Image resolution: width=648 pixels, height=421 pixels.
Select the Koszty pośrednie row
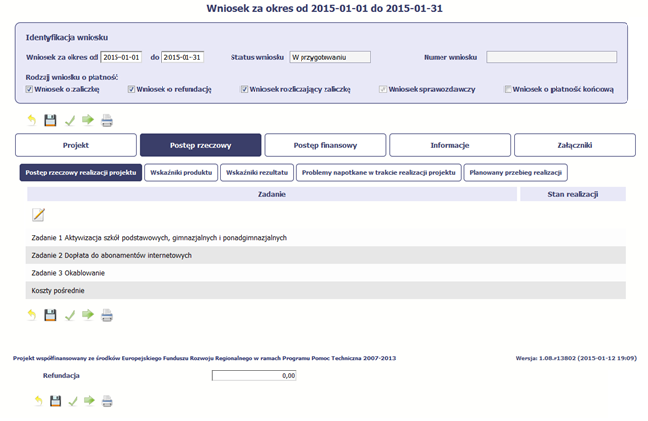click(326, 290)
